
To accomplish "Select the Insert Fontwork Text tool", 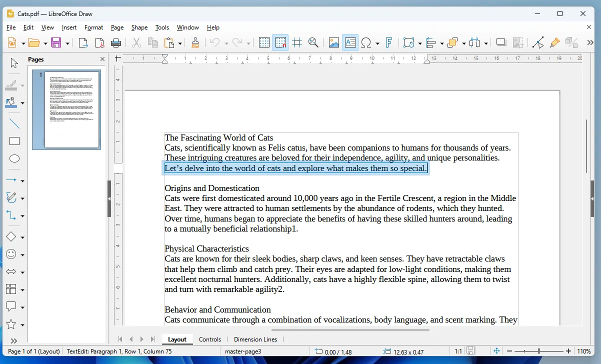I will (x=389, y=42).
